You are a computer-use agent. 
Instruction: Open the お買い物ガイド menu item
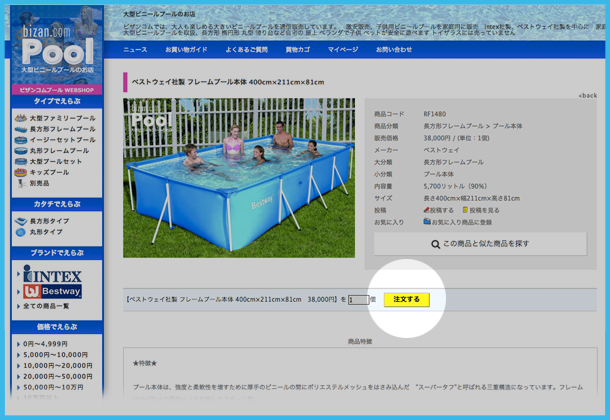186,49
